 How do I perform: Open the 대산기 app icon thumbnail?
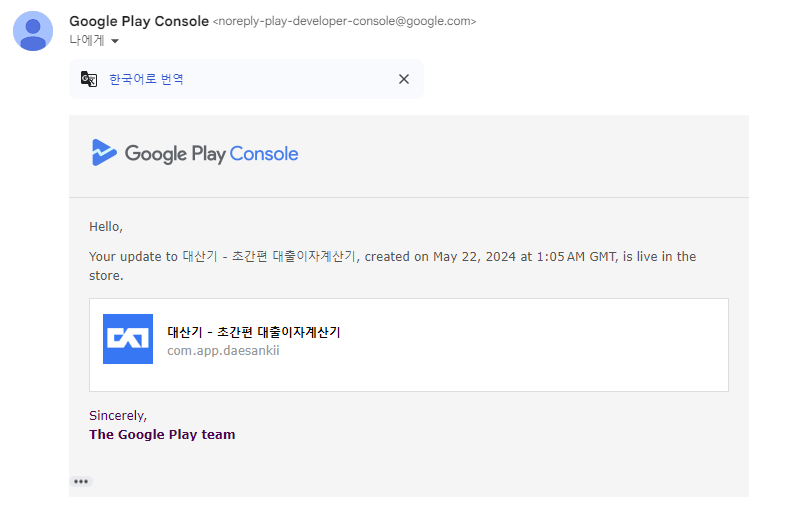(128, 339)
